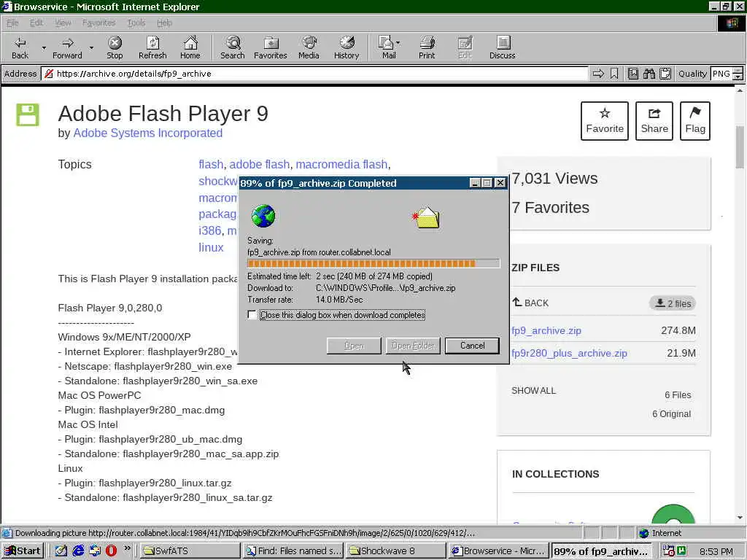
Task: Open the Favorites menu in menu bar
Action: coord(98,23)
